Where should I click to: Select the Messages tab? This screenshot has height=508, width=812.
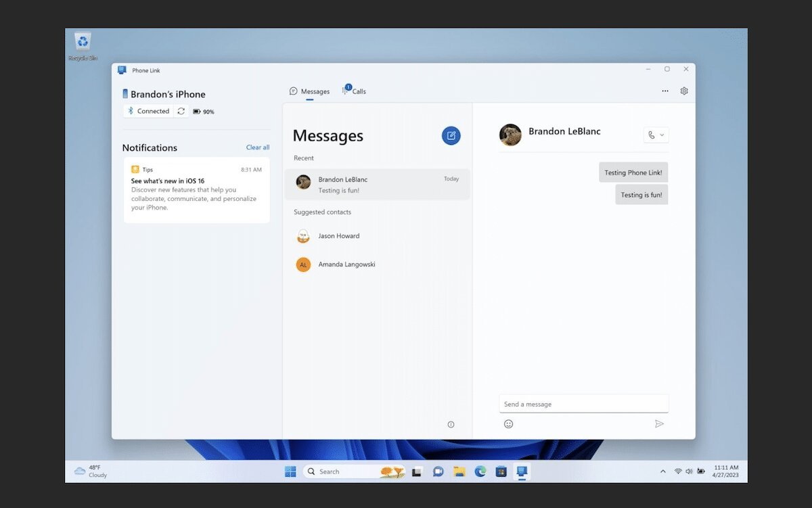tap(309, 91)
